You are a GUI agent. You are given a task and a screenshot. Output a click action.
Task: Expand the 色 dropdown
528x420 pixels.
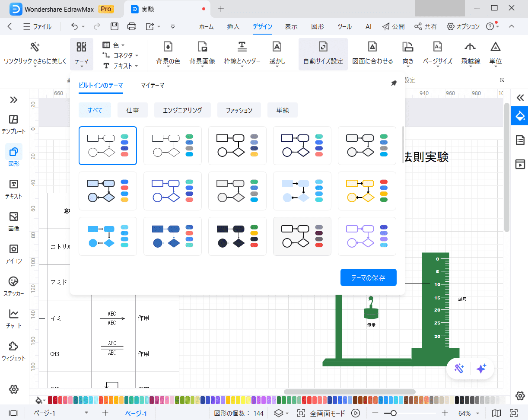click(x=114, y=45)
